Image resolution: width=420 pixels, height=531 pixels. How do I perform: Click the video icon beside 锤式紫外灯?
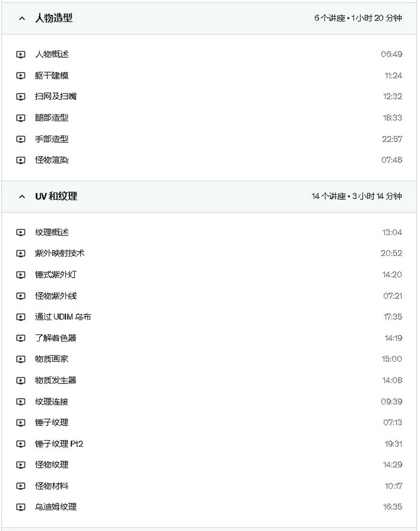[21, 275]
